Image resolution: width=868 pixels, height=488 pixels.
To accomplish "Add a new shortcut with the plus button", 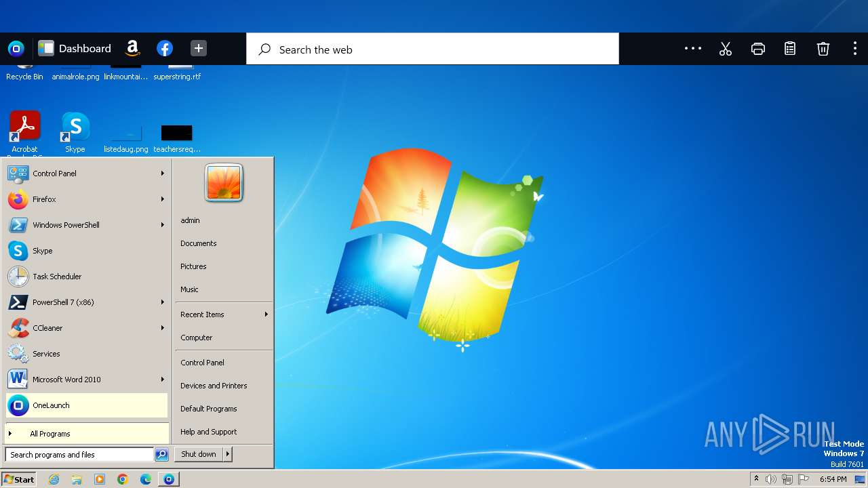I will pyautogui.click(x=198, y=49).
